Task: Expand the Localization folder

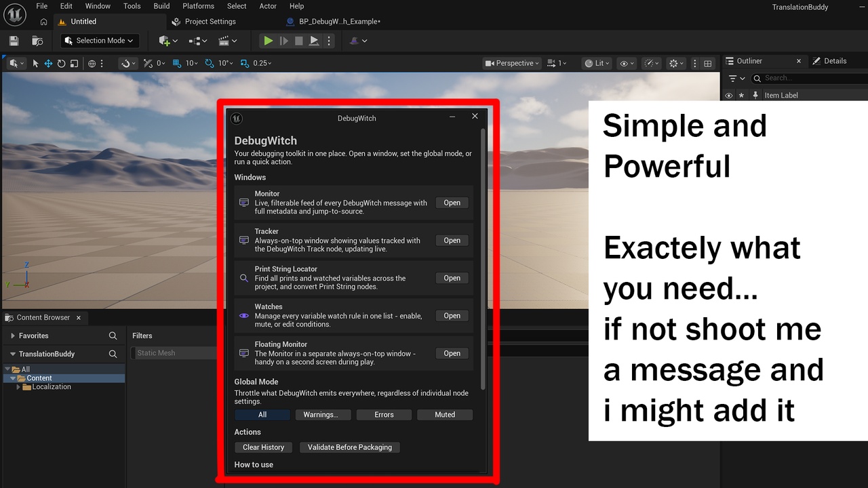Action: (19, 387)
